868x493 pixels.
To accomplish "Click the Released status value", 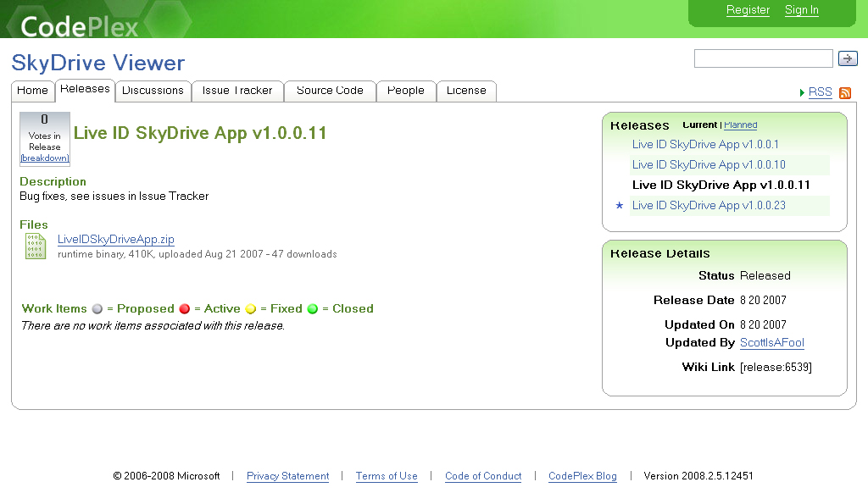I will point(765,275).
